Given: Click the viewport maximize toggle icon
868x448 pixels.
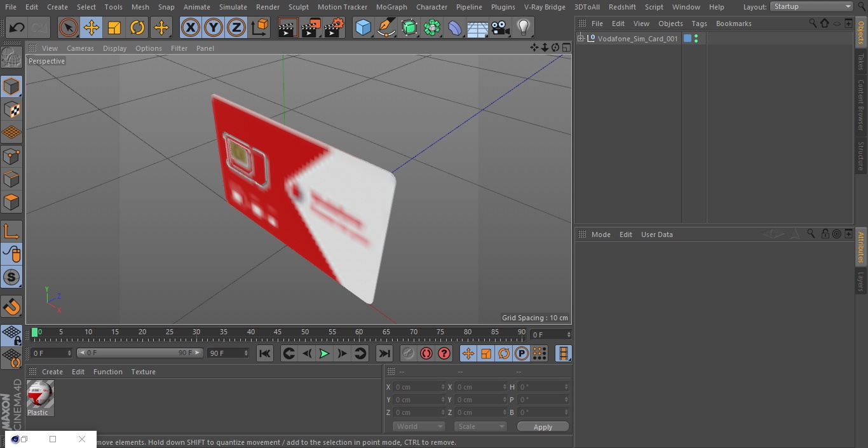Looking at the screenshot, I should 566,48.
